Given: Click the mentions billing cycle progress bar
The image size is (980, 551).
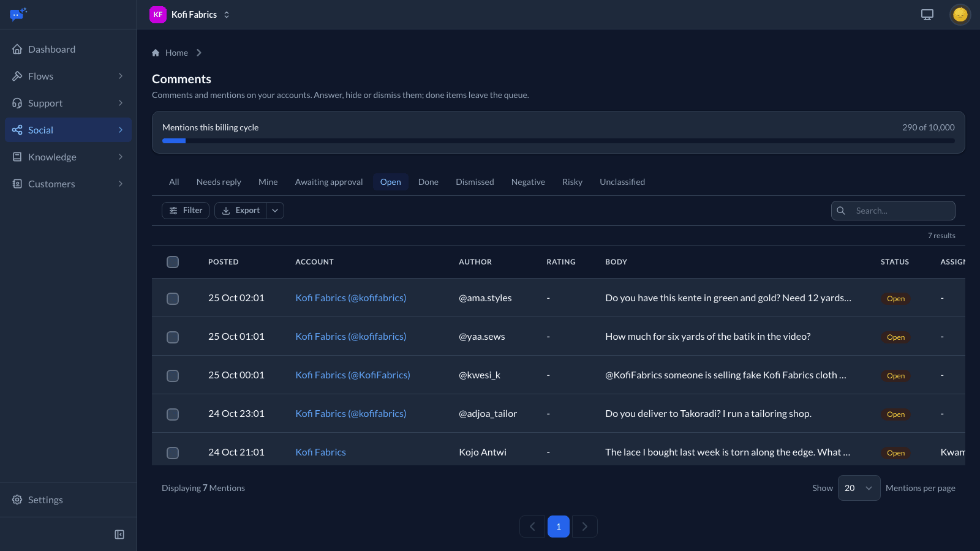Looking at the screenshot, I should tap(559, 141).
